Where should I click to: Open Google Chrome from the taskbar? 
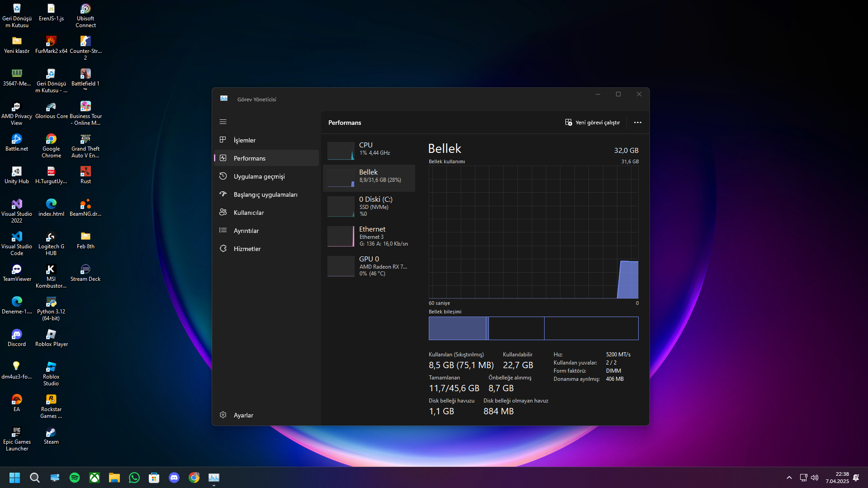pos(194,478)
